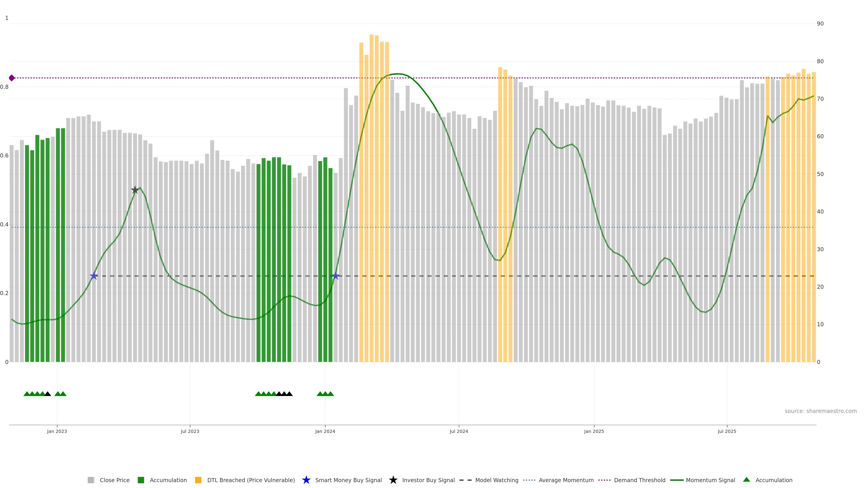Image resolution: width=868 pixels, height=488 pixels.
Task: Click the green Accumulation square swatch in legend
Action: click(141, 480)
